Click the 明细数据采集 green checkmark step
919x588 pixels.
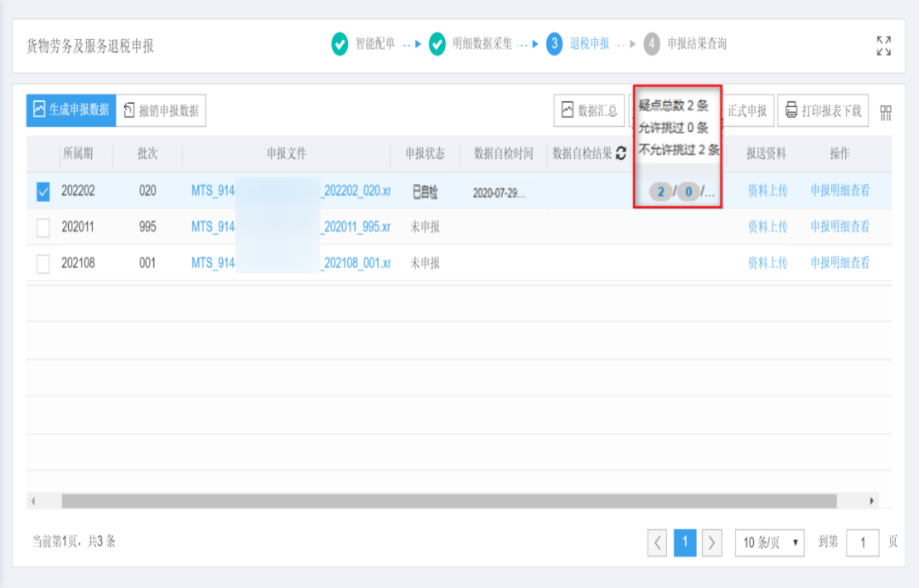point(437,44)
